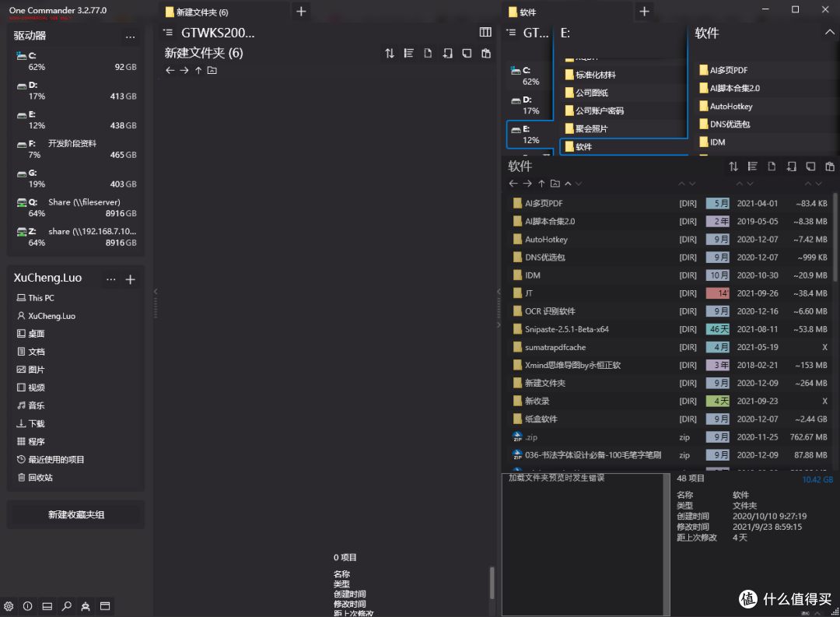The image size is (840, 617).
Task: Select the OCR 识别软件 folder row
Action: click(669, 311)
